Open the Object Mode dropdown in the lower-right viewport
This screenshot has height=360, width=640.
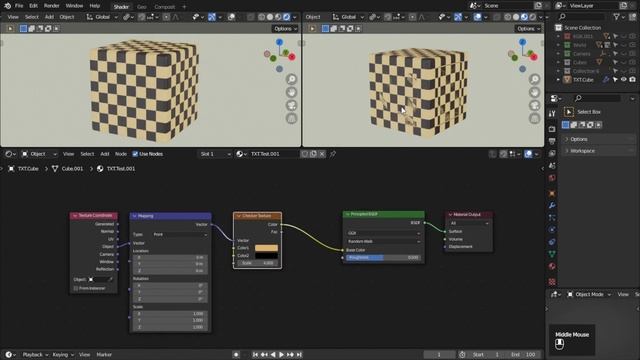point(589,294)
